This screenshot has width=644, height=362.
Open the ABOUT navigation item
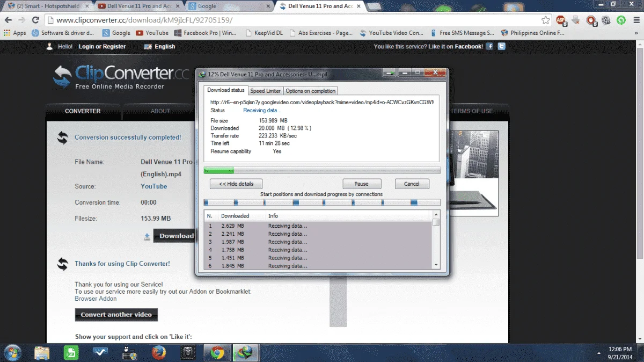tap(160, 111)
